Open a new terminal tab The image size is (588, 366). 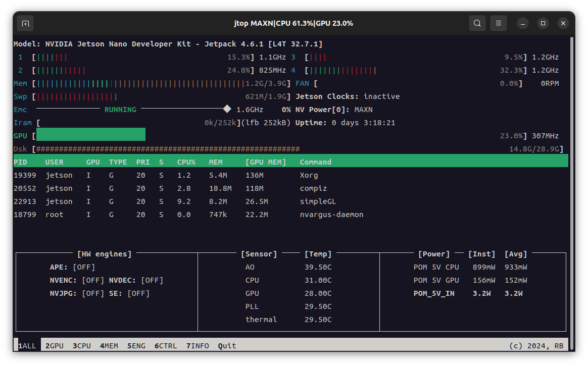click(x=25, y=23)
